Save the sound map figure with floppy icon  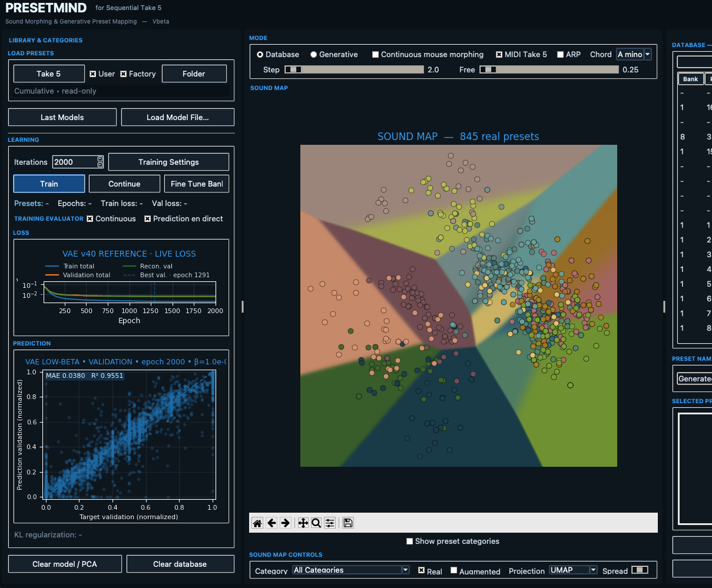coord(347,523)
